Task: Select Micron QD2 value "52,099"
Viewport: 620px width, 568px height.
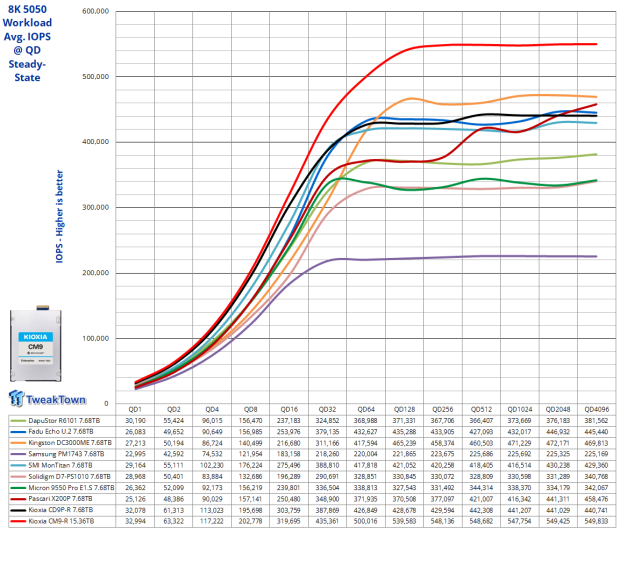Action: (174, 488)
